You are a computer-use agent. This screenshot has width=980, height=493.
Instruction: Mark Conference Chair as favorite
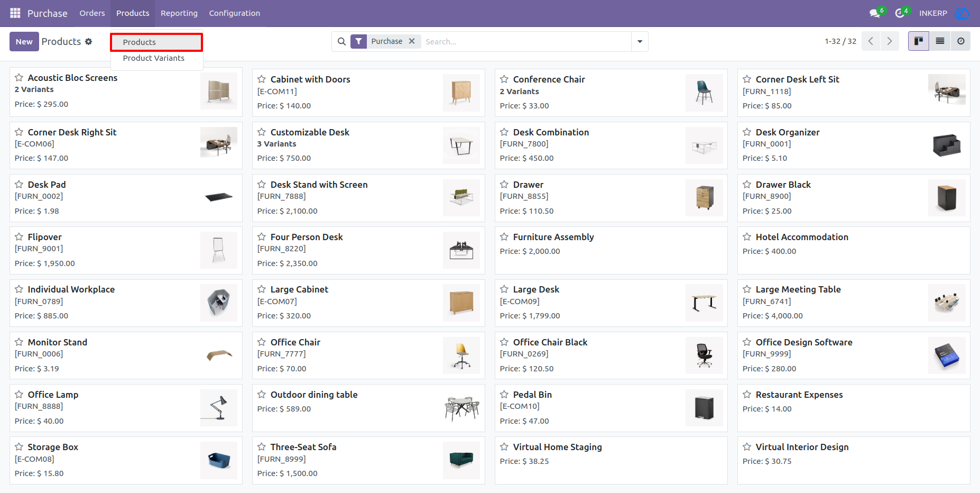(x=504, y=79)
